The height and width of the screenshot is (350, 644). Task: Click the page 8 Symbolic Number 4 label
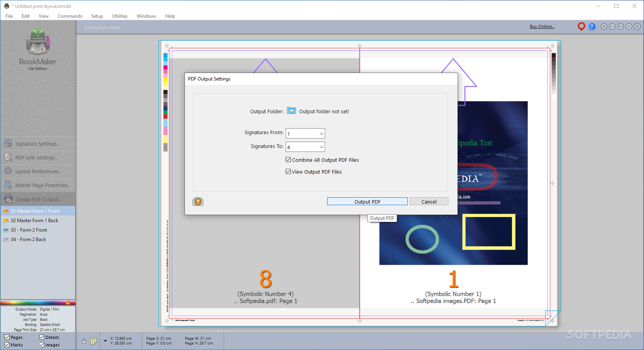pos(266,294)
